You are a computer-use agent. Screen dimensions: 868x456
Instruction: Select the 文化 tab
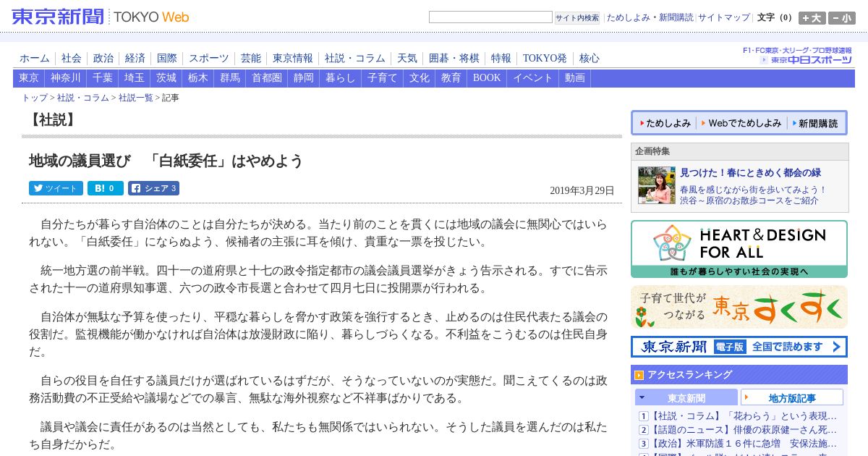coord(420,78)
